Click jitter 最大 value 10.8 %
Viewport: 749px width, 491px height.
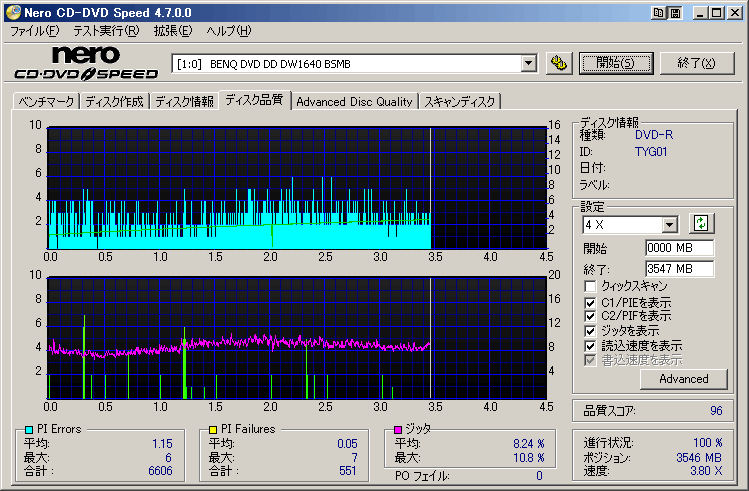(x=529, y=458)
